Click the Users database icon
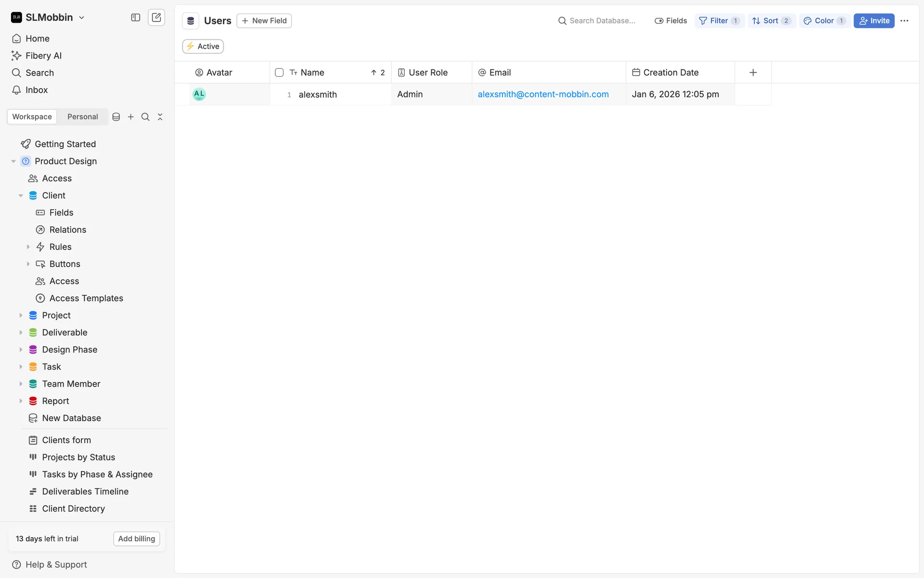Viewport: 924px width, 578px height. tap(191, 21)
